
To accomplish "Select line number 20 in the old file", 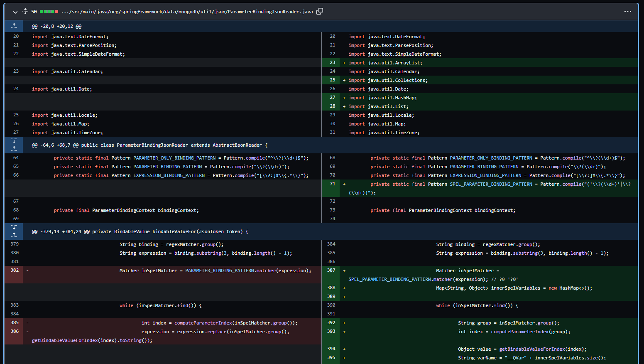I will (x=15, y=36).
